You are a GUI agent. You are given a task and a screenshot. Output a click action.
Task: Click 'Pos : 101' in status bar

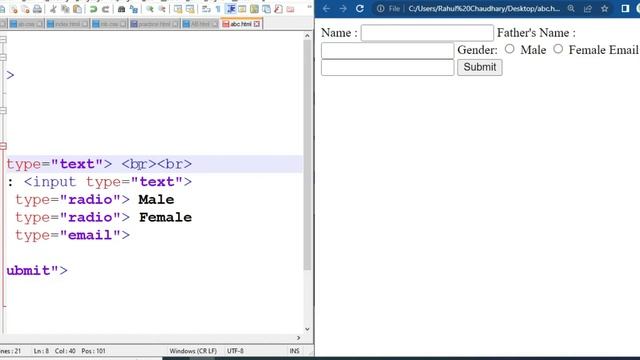pos(93,351)
